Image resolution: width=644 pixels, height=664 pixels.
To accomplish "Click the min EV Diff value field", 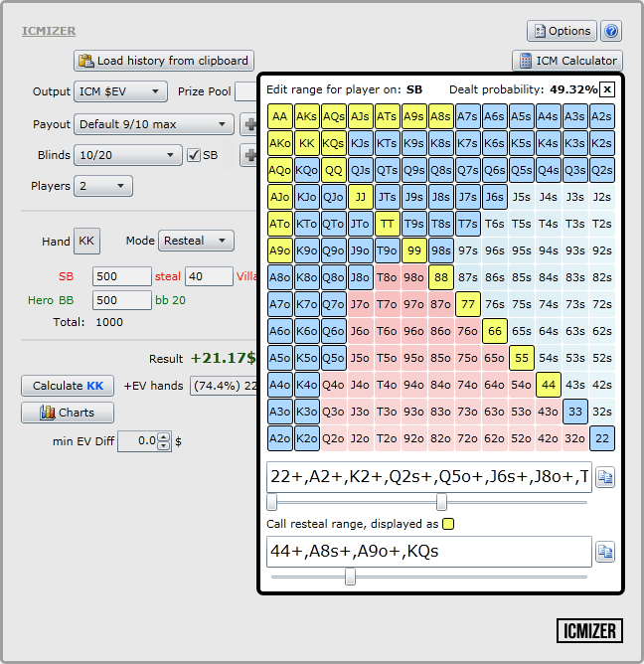I will click(x=138, y=441).
